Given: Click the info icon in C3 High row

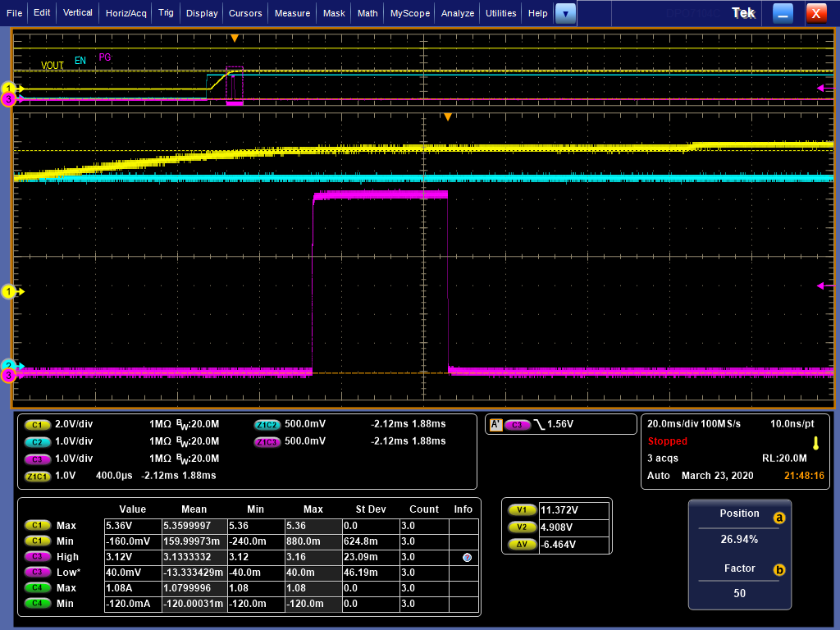Looking at the screenshot, I should 467,557.
